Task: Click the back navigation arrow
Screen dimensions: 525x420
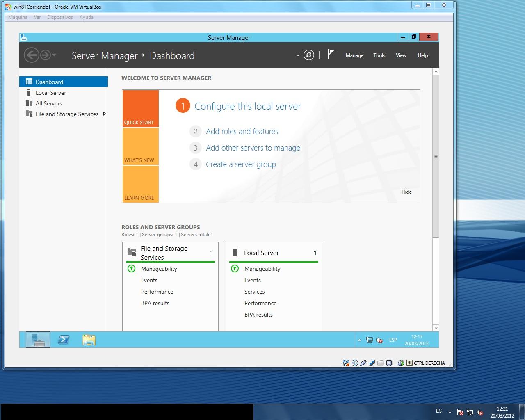Action: click(x=32, y=55)
